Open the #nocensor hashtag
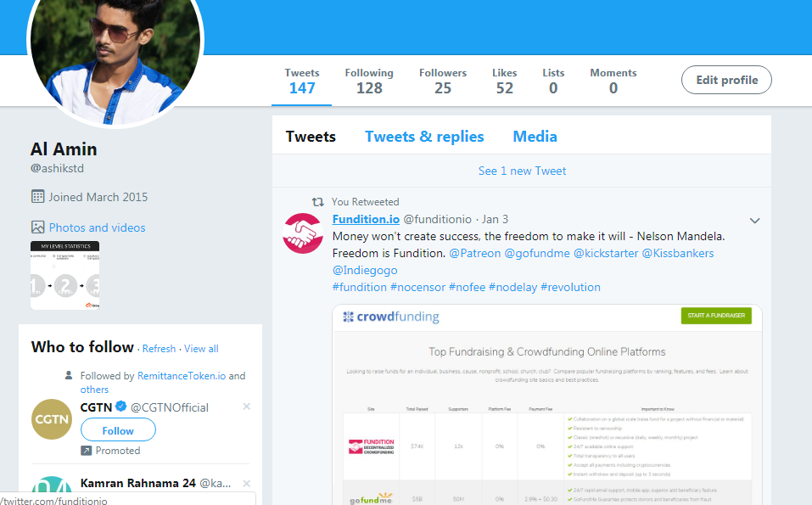 417,288
